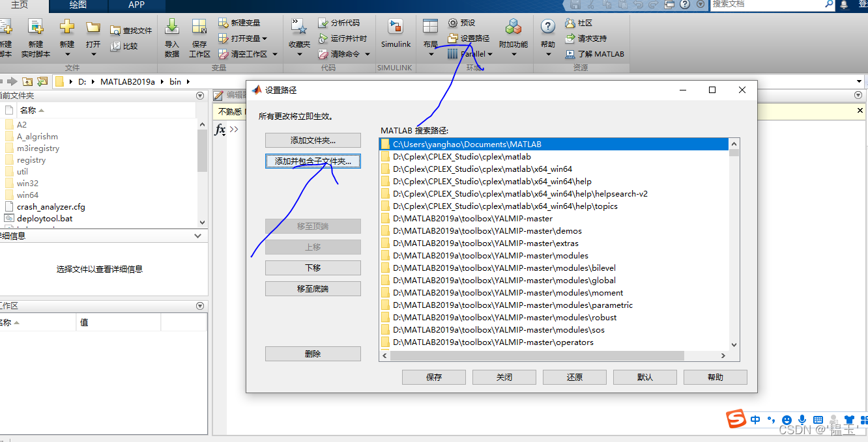Open the 清除命令 dropdown arrow
Image resolution: width=868 pixels, height=442 pixels.
(x=368, y=54)
